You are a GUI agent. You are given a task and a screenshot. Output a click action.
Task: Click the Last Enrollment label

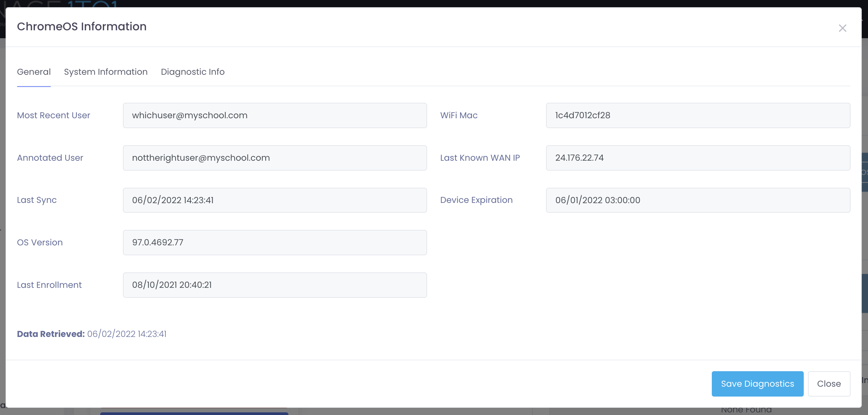pyautogui.click(x=49, y=285)
